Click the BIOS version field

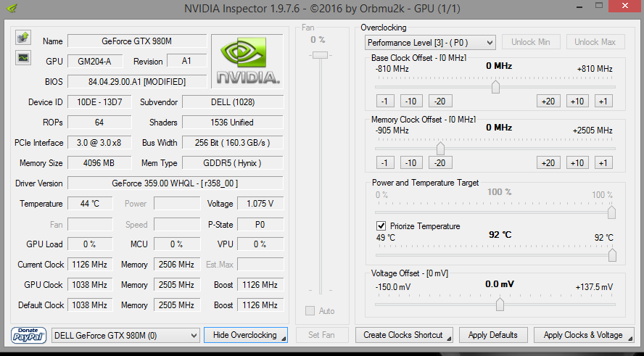tap(137, 82)
